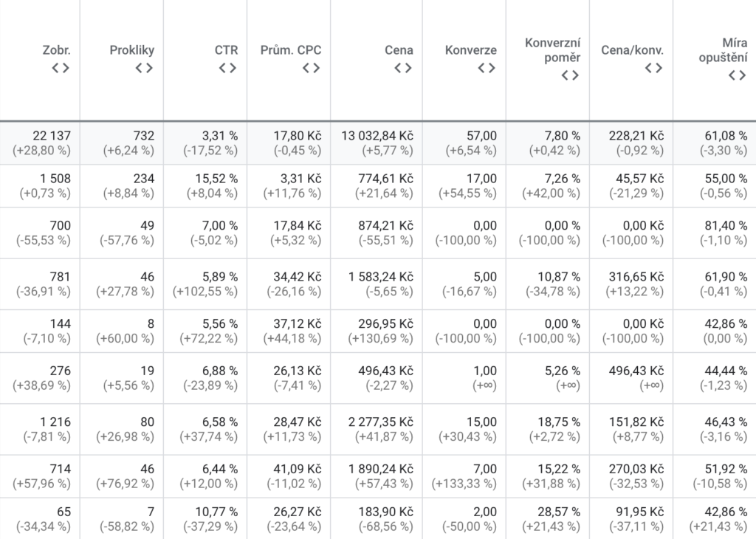
Task: Select the Prům. CPC column header label
Action: click(291, 50)
